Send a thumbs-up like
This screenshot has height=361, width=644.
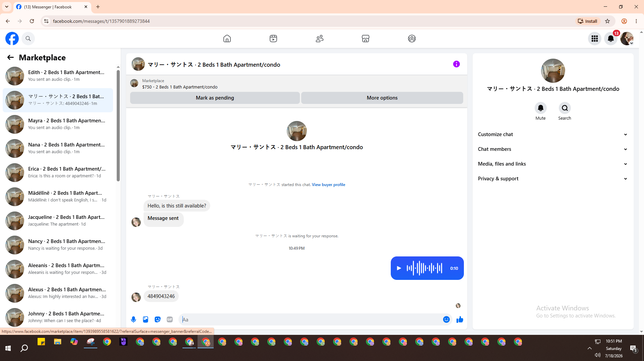(x=460, y=319)
